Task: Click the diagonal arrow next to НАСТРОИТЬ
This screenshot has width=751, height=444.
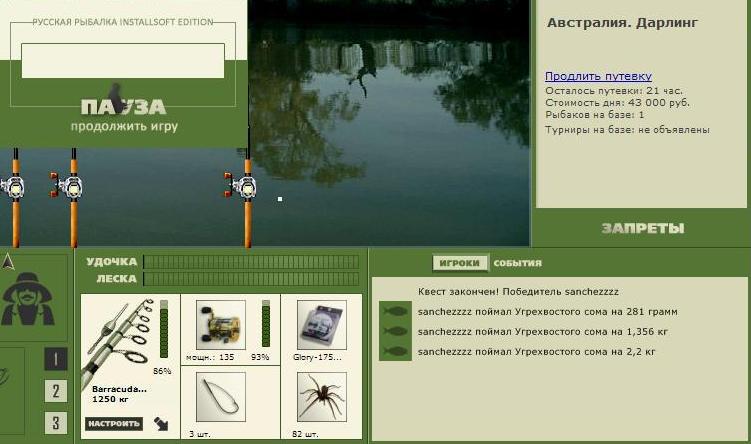Action: [161, 423]
